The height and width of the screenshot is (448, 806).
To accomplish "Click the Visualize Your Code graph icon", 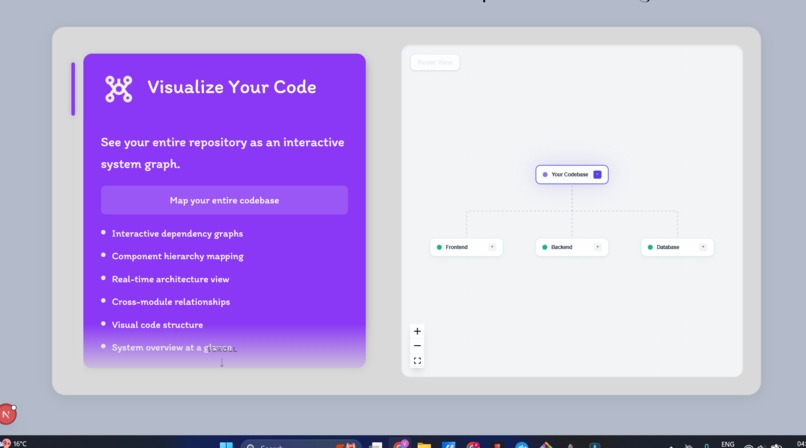I will pyautogui.click(x=119, y=89).
